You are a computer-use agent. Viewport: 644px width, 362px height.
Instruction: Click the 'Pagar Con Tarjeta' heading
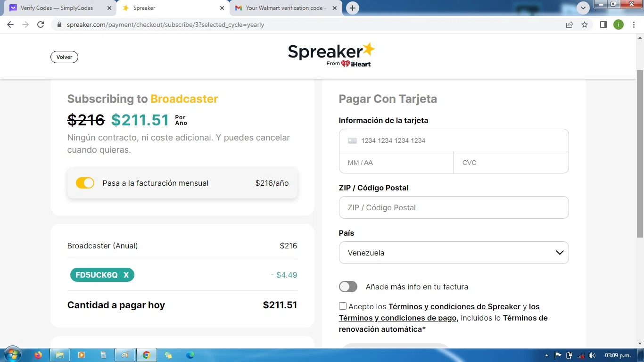(x=388, y=99)
